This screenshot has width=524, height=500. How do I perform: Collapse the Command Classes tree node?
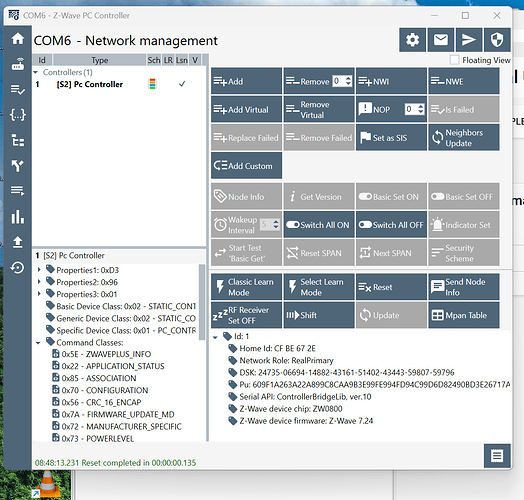38,343
